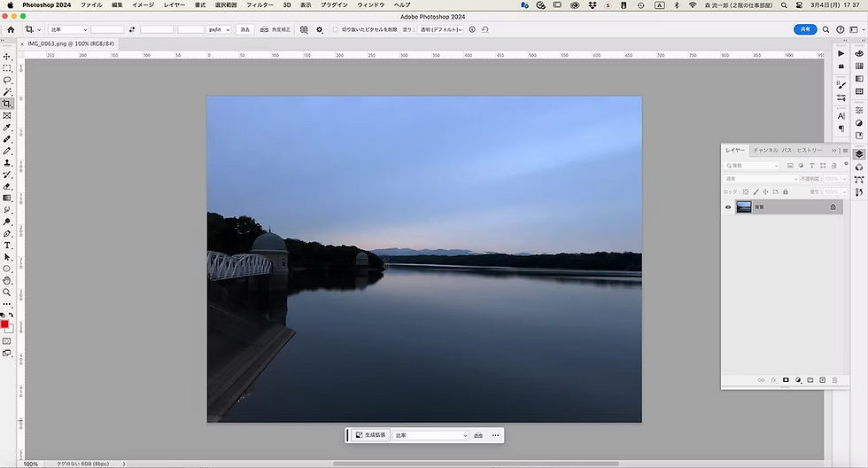Open the workspace switcher dropdown

tap(858, 30)
